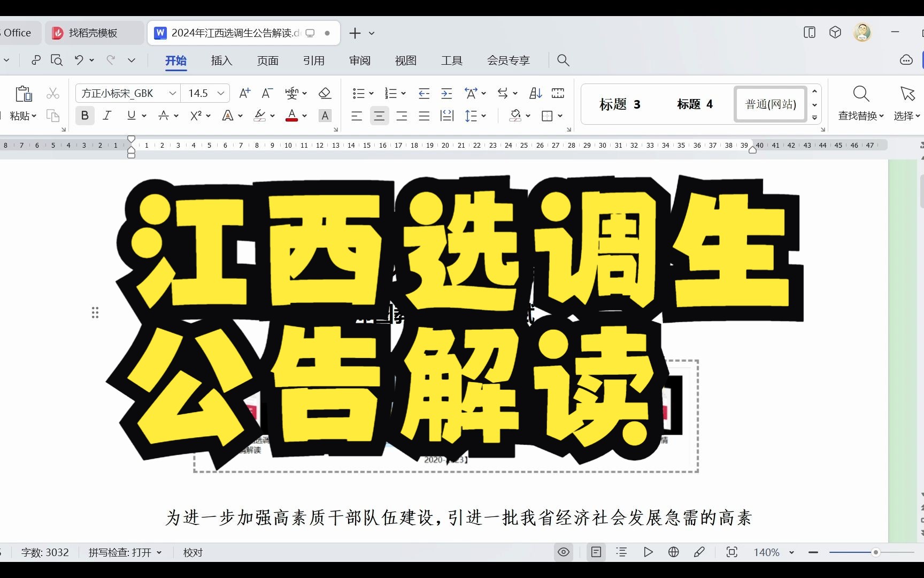Expand the numbered list dropdown arrow
This screenshot has width=924, height=578.
click(x=404, y=93)
